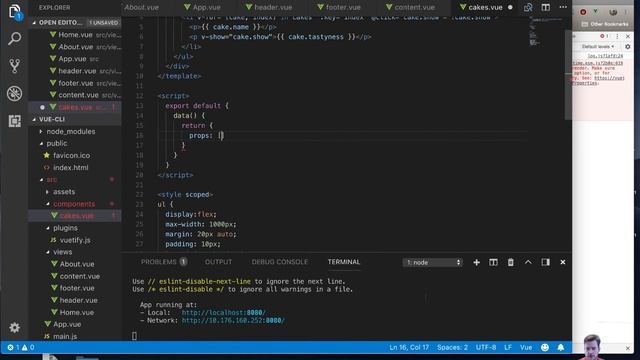Image resolution: width=640 pixels, height=360 pixels.
Task: Open DevTools settings gear in browser window
Action: click(627, 47)
